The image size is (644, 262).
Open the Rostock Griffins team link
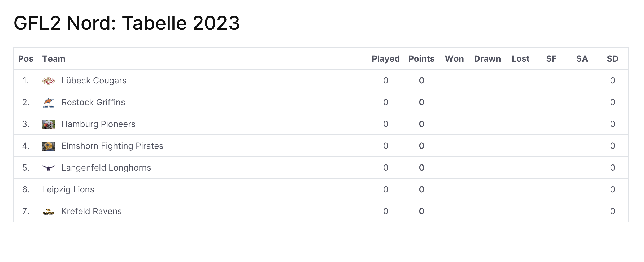click(93, 102)
